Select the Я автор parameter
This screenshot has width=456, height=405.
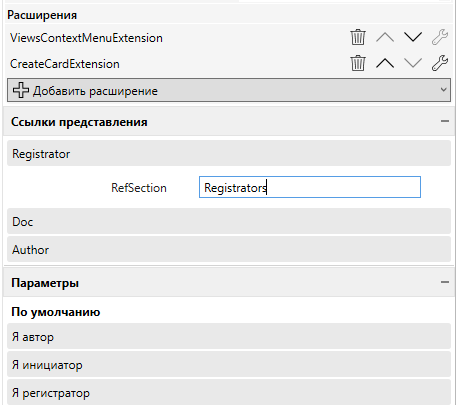[x=229, y=336]
